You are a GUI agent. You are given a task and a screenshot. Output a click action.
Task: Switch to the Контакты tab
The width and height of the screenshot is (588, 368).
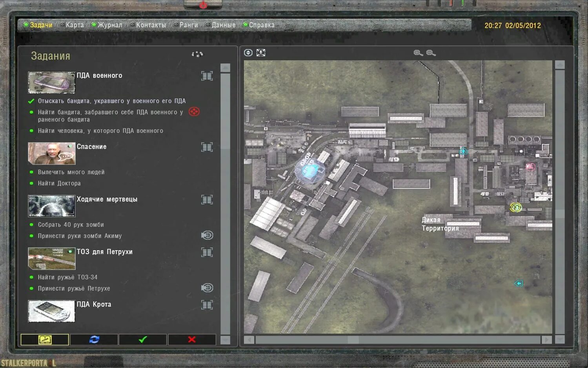tap(148, 25)
